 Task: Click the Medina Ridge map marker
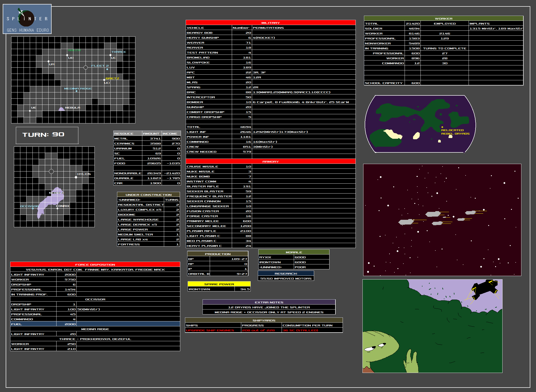pos(76,91)
